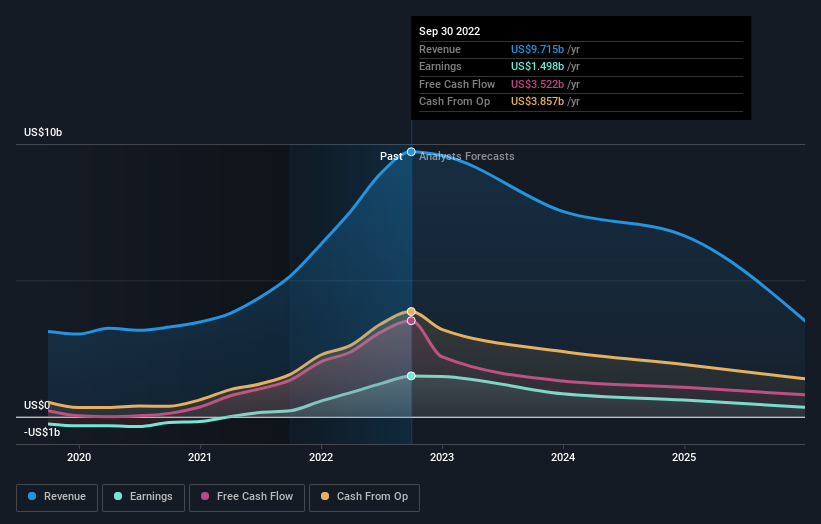This screenshot has width=821, height=524.
Task: Click the 'Analysts Forecasts' label
Action: [467, 156]
